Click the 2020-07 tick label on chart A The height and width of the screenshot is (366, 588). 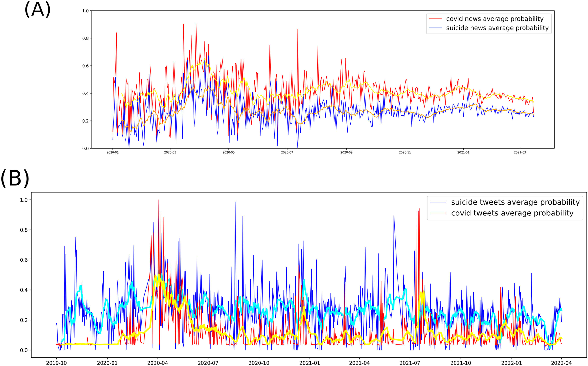[287, 152]
